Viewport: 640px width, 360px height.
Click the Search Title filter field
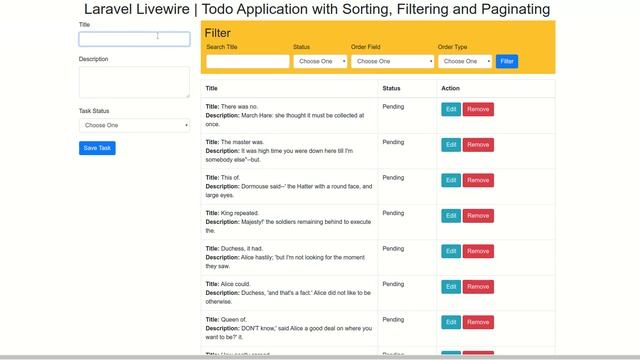point(248,61)
